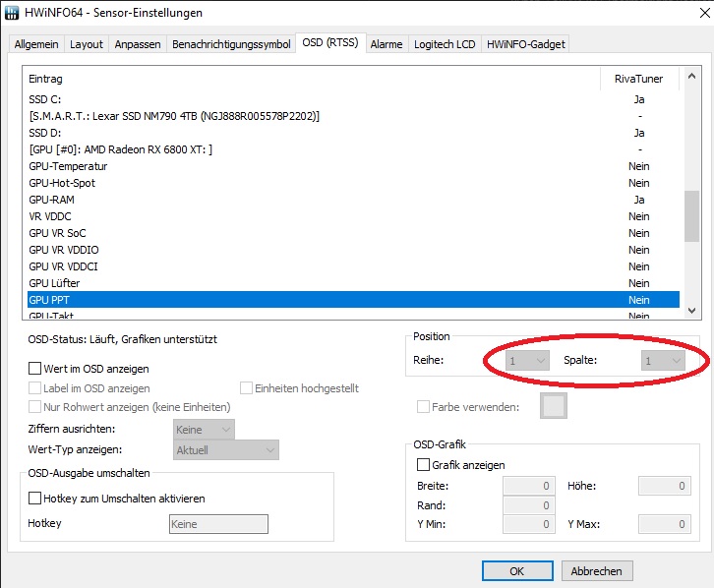Select the 'GPU-RAM' entry

click(x=353, y=200)
